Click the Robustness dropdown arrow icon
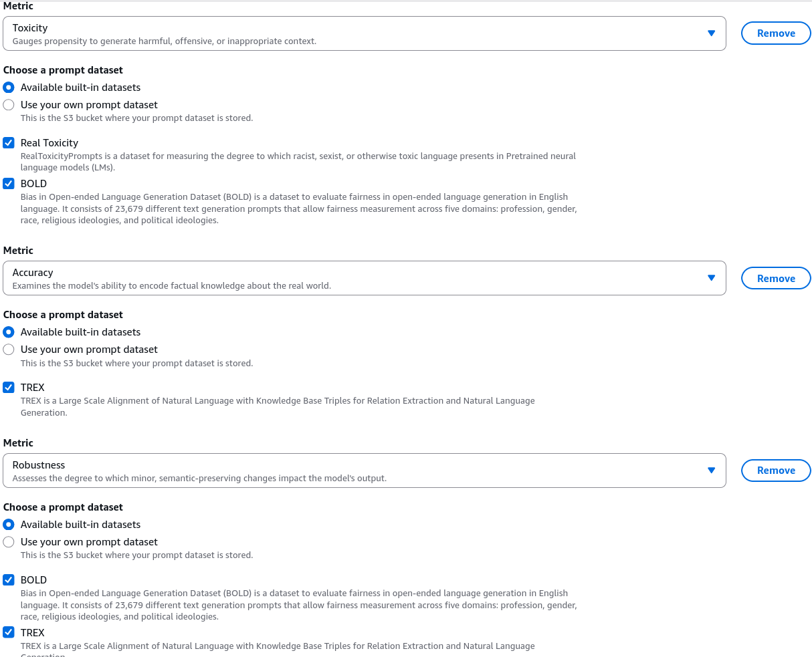812x657 pixels. pos(712,471)
